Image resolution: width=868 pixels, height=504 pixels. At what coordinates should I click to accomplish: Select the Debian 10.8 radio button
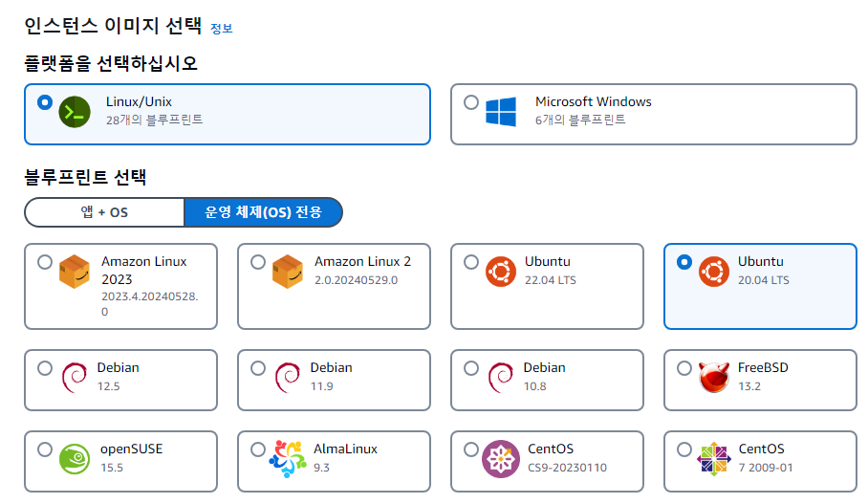pos(471,368)
